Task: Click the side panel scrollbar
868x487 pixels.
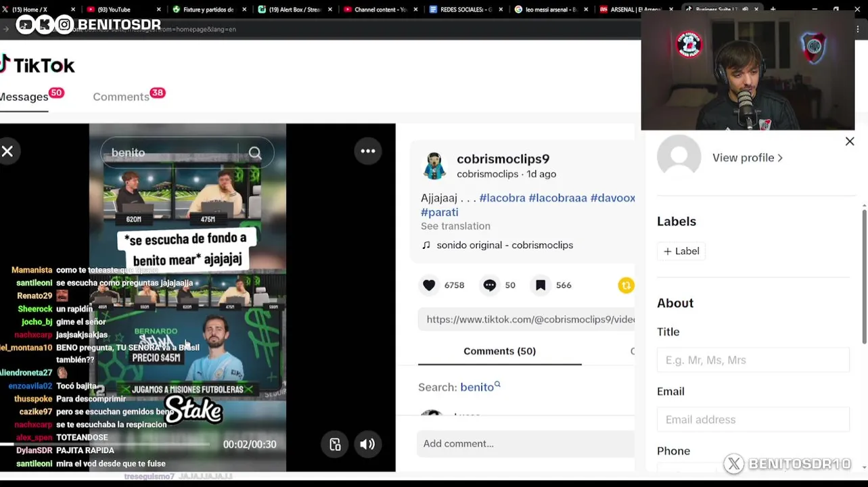Action: click(x=864, y=277)
